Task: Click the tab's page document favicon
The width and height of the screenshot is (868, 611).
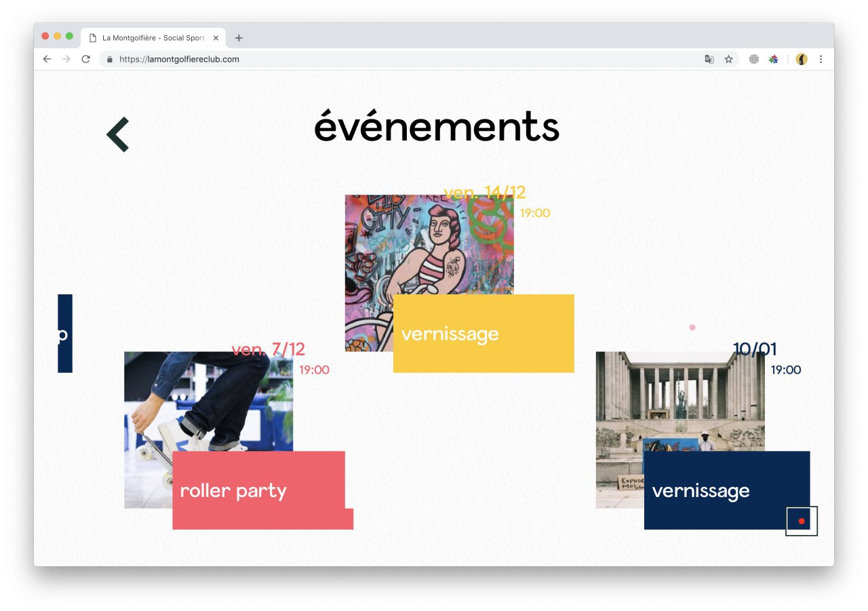Action: (x=93, y=38)
